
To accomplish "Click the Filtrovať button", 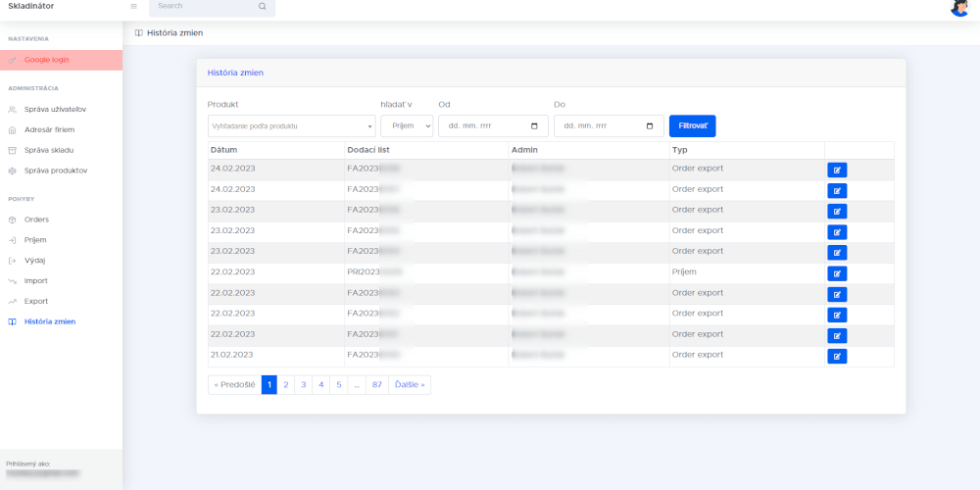I will (692, 126).
